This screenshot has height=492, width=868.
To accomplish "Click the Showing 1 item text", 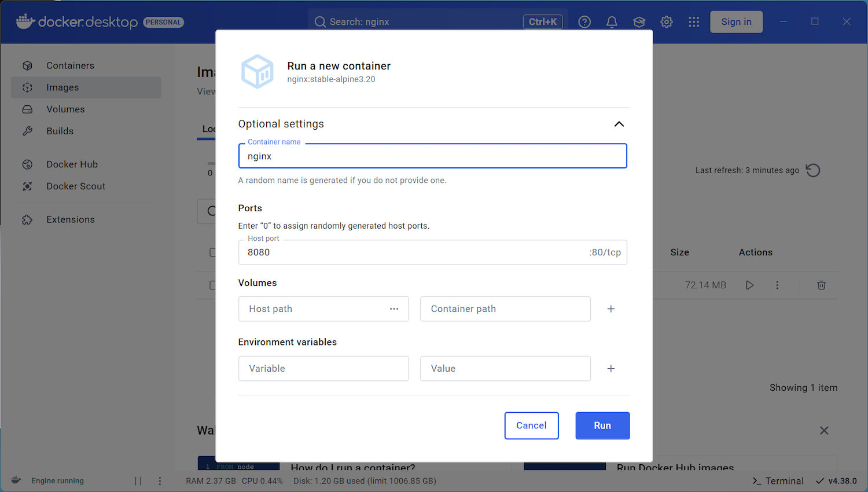I will (x=803, y=388).
